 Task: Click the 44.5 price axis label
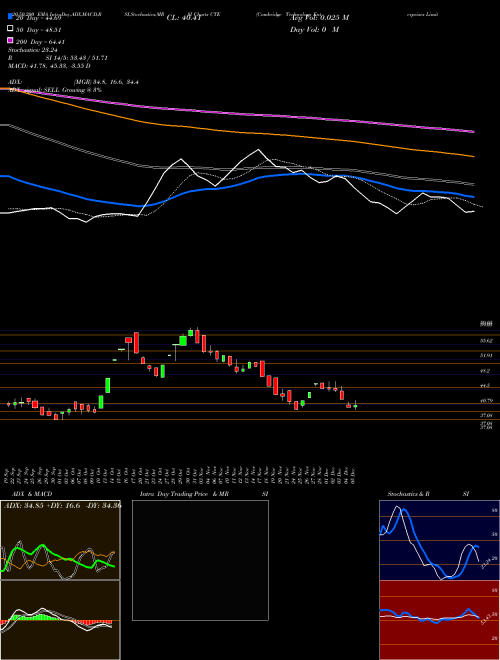485,386
